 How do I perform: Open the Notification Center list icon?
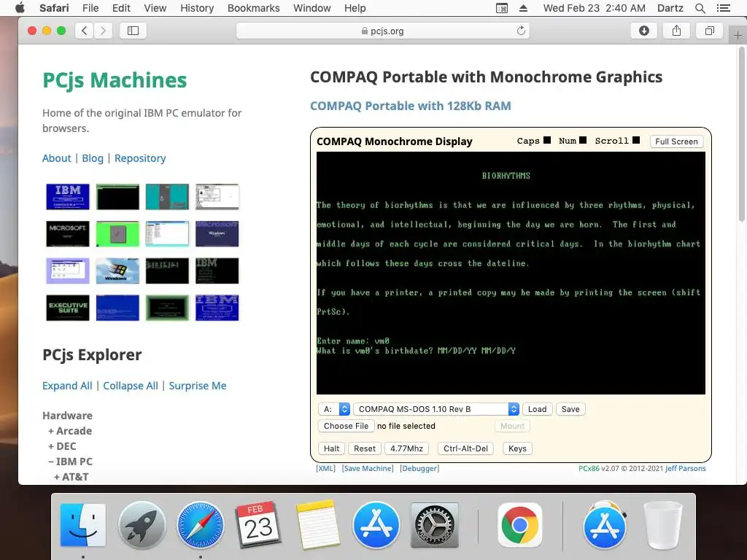(x=723, y=8)
